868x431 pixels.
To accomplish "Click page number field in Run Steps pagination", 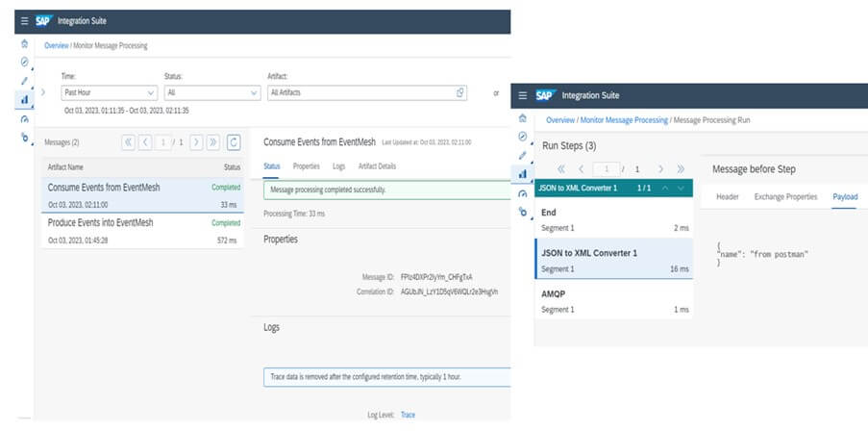I will [x=607, y=169].
